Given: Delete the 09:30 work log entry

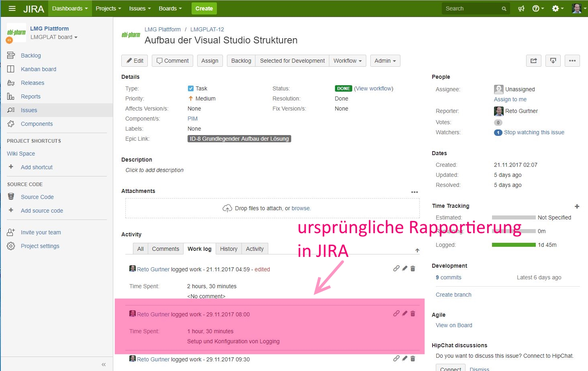Looking at the screenshot, I should pos(413,359).
